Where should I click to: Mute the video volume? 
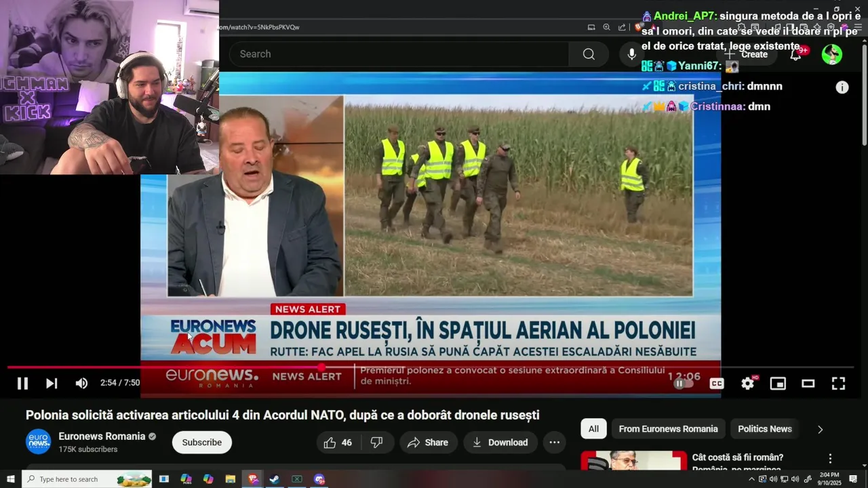coord(81,384)
